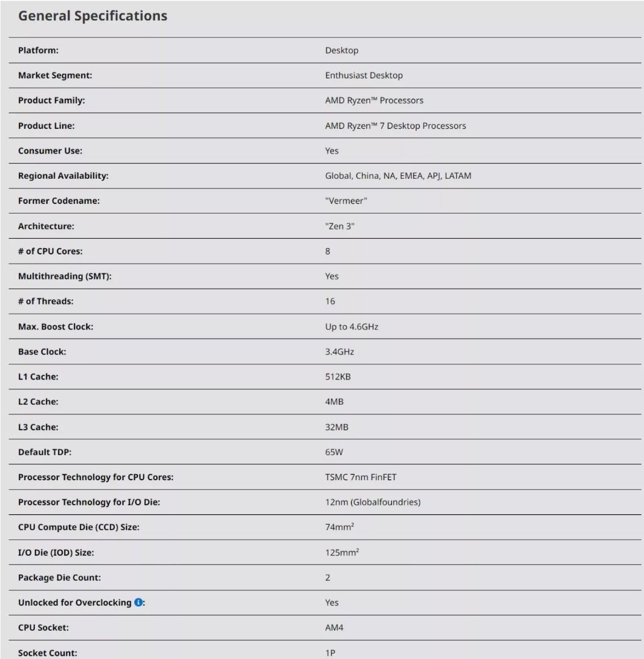Select the Enthusiast Desktop value
Screen dimensions: 644x659
(364, 76)
